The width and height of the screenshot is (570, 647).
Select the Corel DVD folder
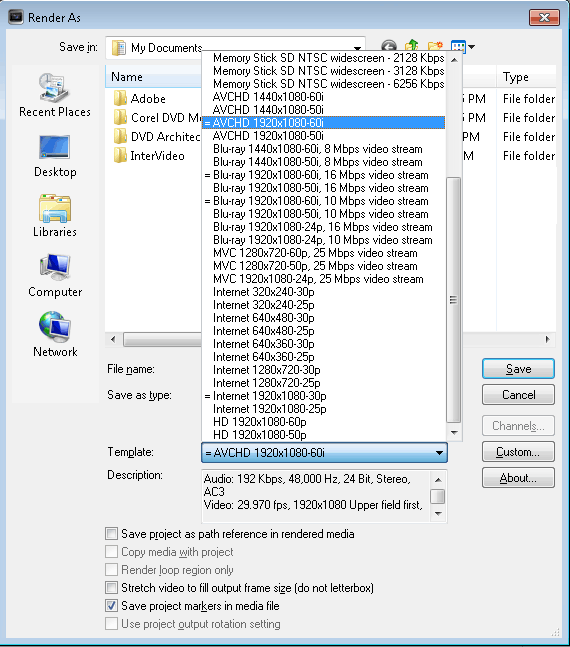157,118
